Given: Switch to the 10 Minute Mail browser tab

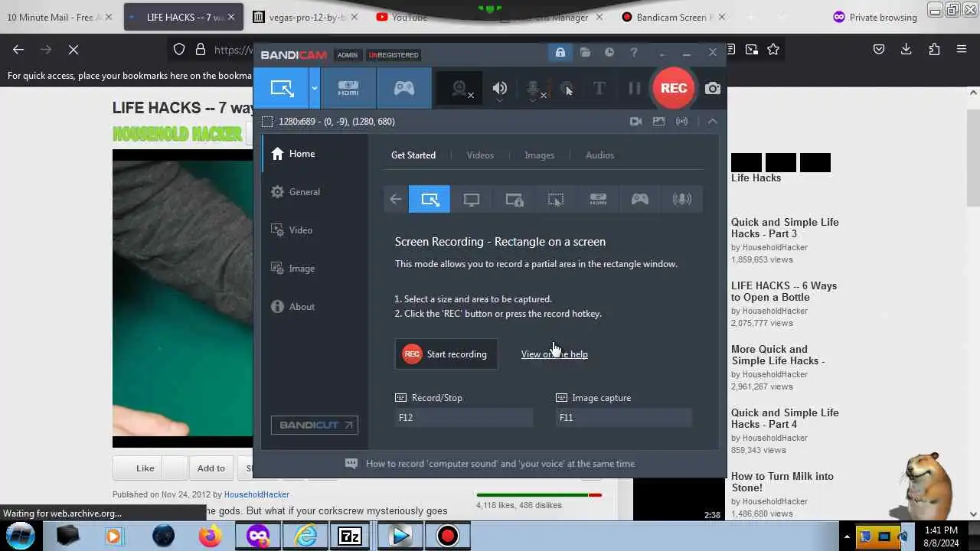Looking at the screenshot, I should pos(60,17).
